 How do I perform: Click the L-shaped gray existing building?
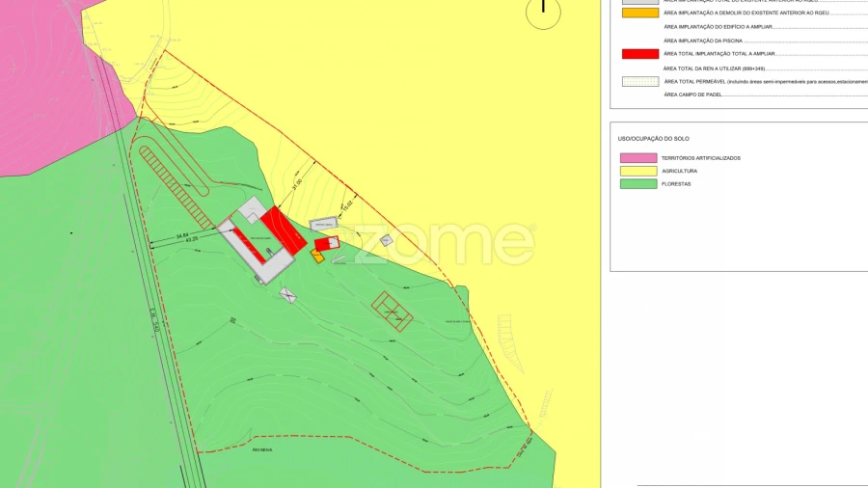[x=253, y=253]
